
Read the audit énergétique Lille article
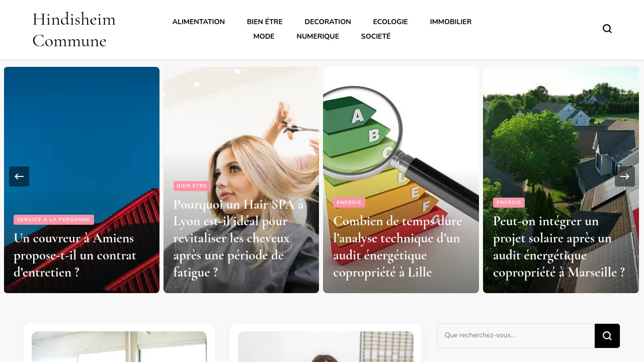(x=397, y=246)
